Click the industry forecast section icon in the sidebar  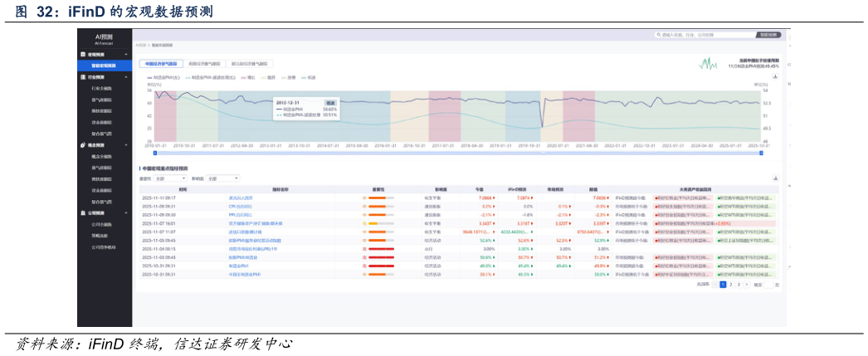pyautogui.click(x=82, y=76)
